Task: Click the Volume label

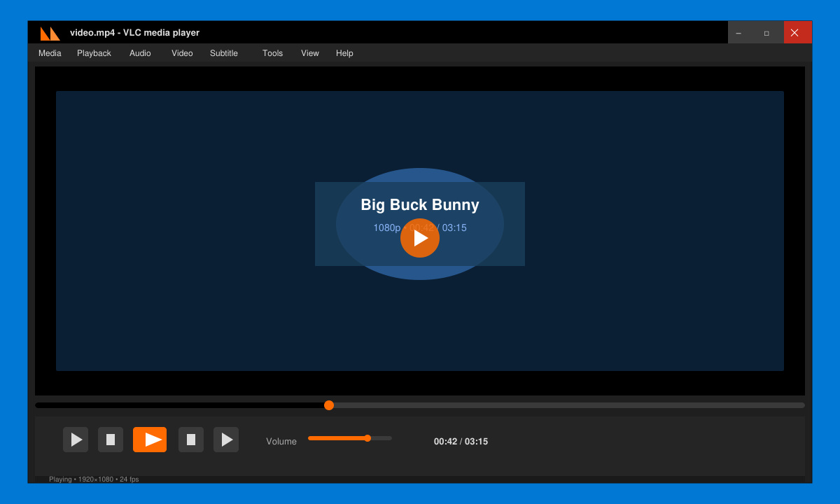Action: coord(281,442)
